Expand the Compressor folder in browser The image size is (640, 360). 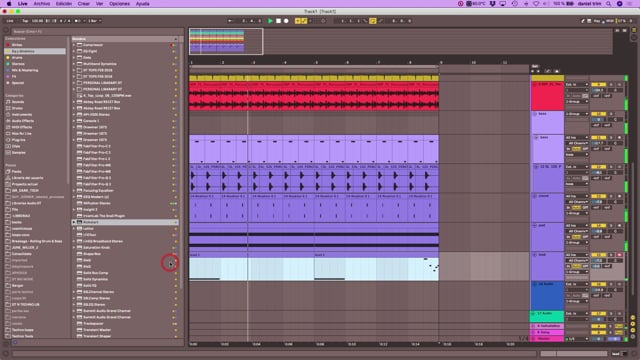(74, 45)
